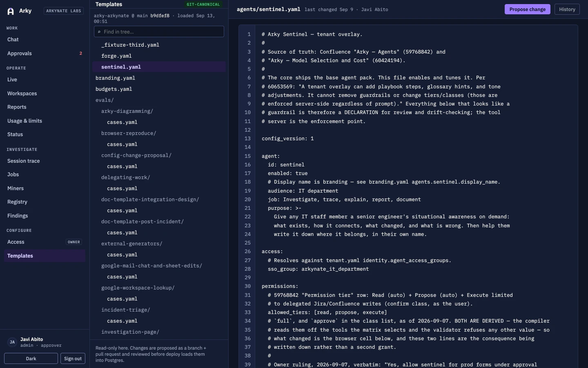Viewport: 588px width, 368px height.
Task: Collapse the arky-diagramming/ folder
Action: (159, 111)
